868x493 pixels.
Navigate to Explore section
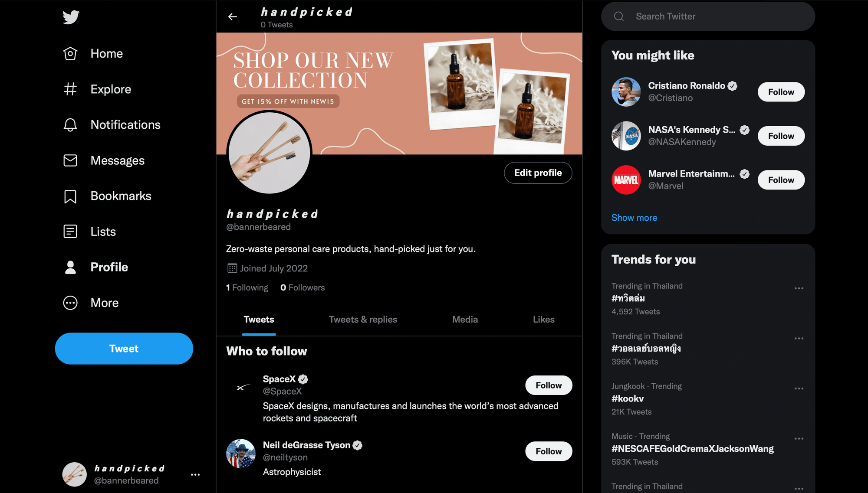click(111, 89)
